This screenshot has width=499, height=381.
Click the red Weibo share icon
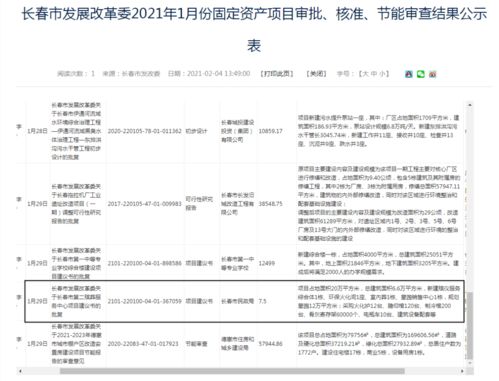(x=433, y=74)
